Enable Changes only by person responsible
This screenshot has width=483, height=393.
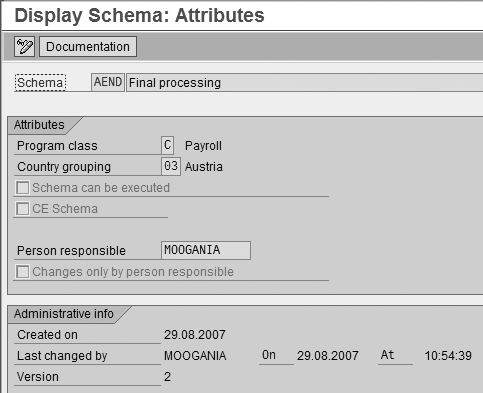[x=23, y=272]
